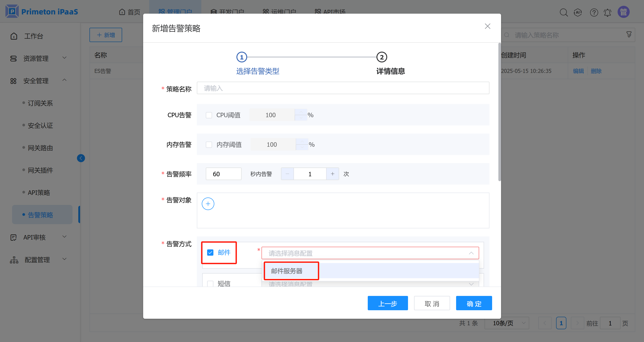Viewport: 644px width, 342px height.
Task: Select 邮件服务器 from dropdown list
Action: pos(287,271)
